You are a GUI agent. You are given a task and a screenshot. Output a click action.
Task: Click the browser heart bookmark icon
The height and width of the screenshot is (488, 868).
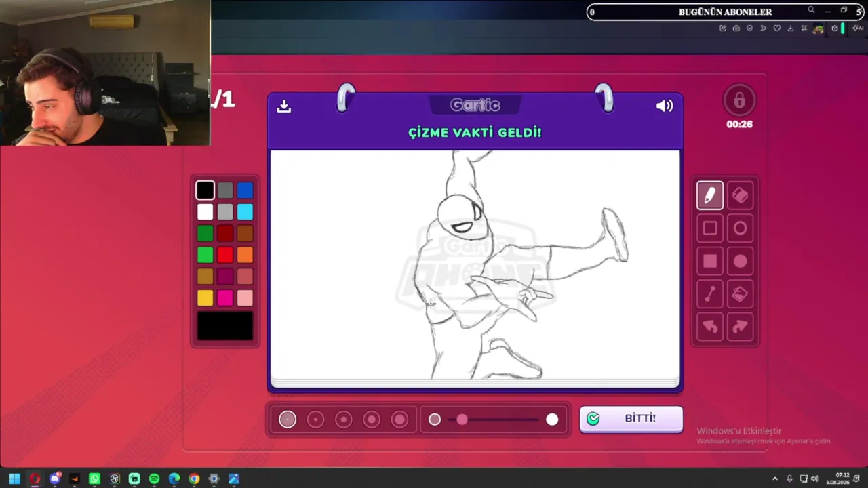pos(776,28)
